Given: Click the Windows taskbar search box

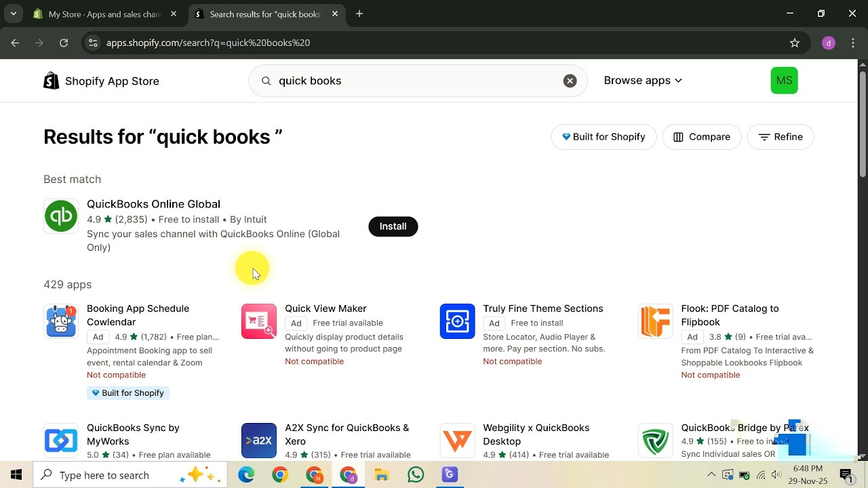Looking at the screenshot, I should (130, 475).
